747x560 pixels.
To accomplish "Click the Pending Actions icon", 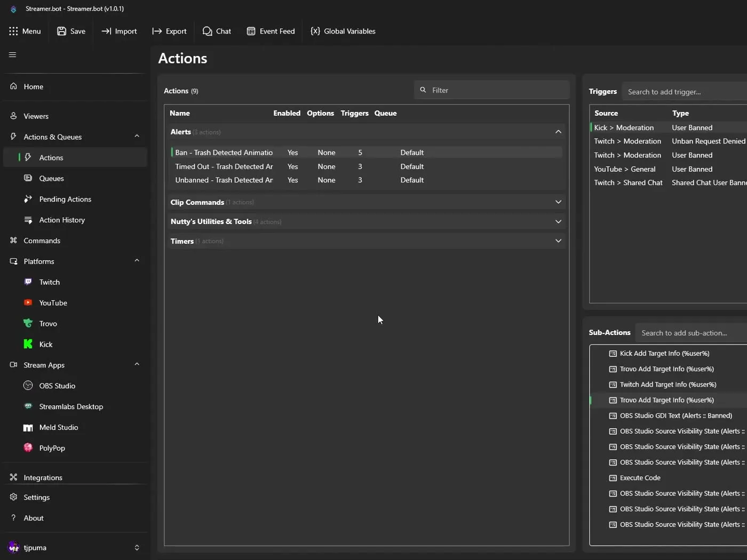I will (x=28, y=199).
